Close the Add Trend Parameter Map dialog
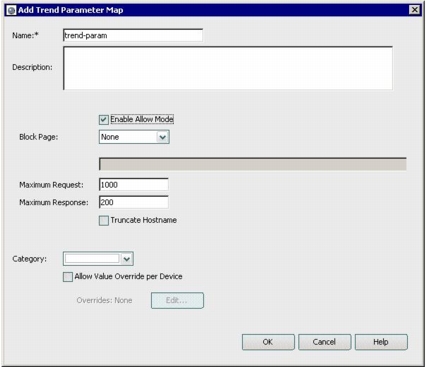Viewport: 427px width, 369px height. point(414,10)
